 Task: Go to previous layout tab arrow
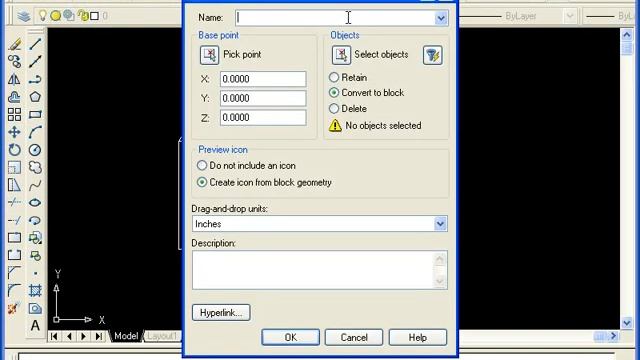[x=69, y=336]
